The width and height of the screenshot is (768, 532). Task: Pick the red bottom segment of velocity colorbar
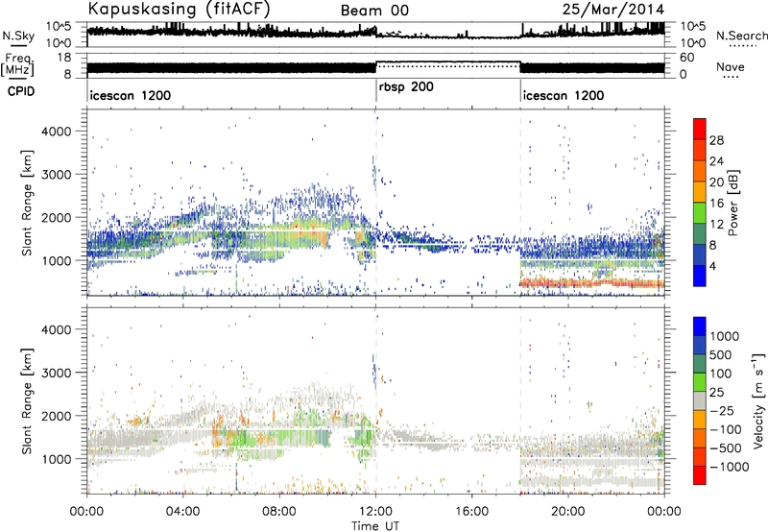pyautogui.click(x=700, y=475)
